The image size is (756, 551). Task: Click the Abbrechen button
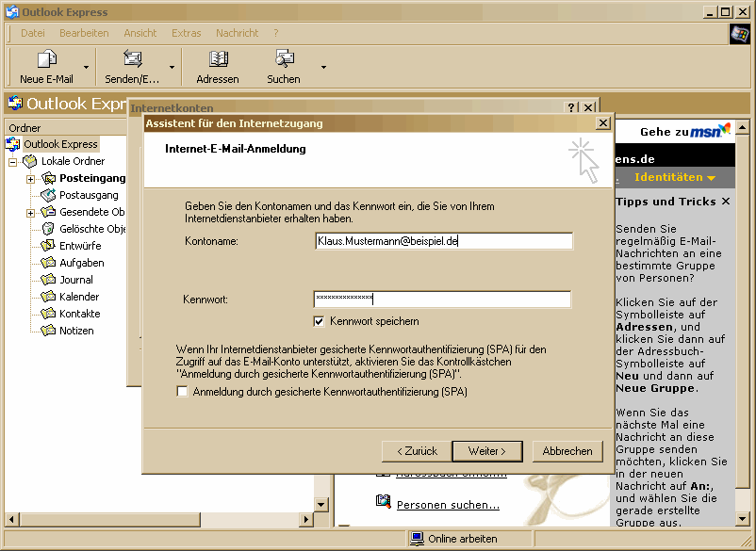coord(567,451)
